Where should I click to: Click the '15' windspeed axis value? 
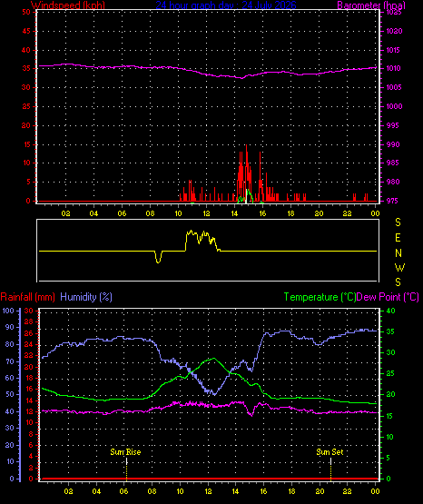pos(27,144)
